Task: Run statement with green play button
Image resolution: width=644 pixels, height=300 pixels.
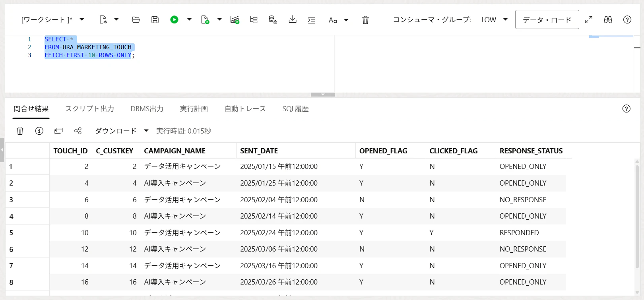Action: [174, 19]
